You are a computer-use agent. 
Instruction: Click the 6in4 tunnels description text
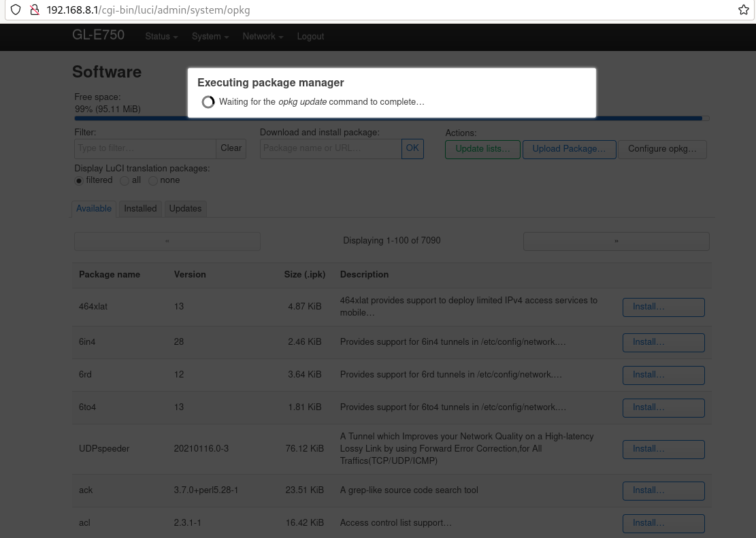point(453,342)
